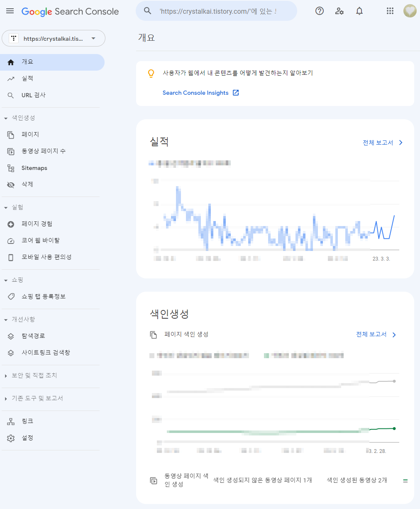Click the crossed-eye icon beside 삭제

(x=11, y=185)
